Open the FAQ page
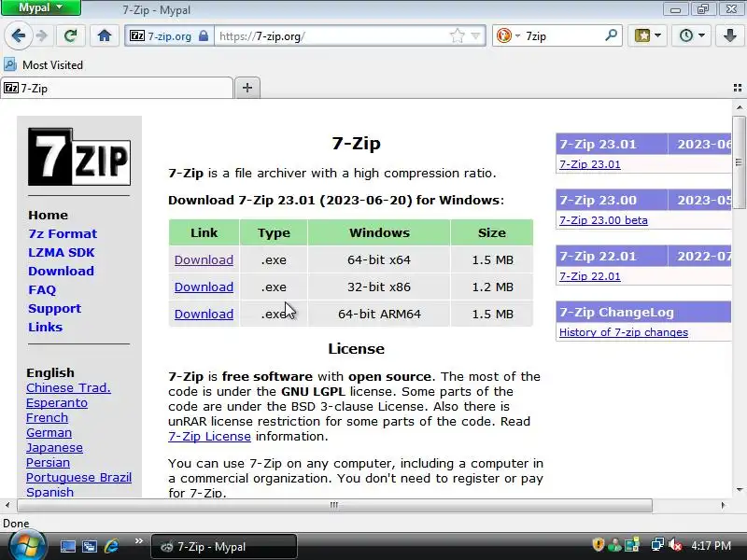 point(42,289)
